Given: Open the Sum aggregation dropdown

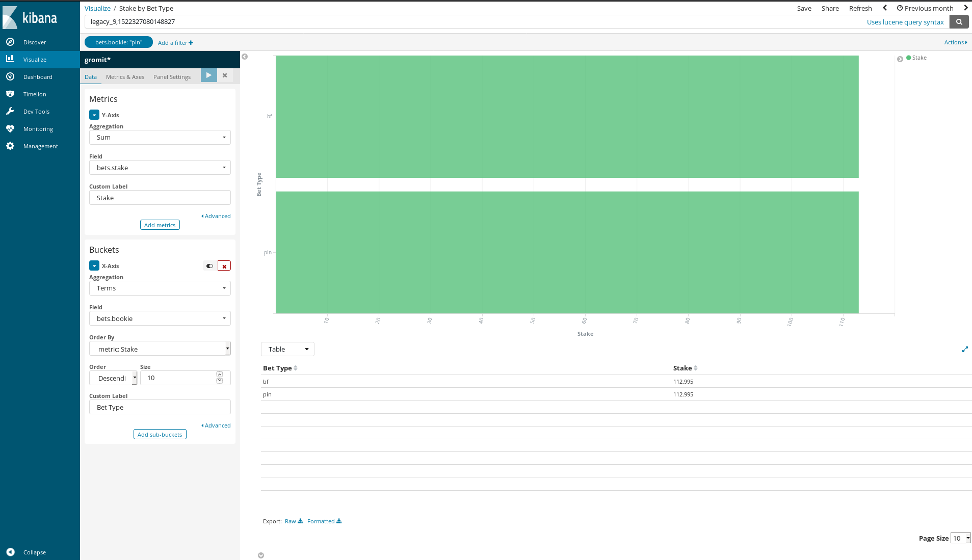Looking at the screenshot, I should (x=160, y=137).
